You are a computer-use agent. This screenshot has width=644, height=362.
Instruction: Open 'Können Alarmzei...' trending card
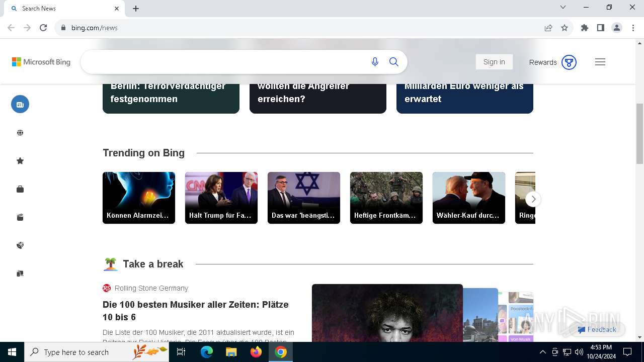point(139,198)
